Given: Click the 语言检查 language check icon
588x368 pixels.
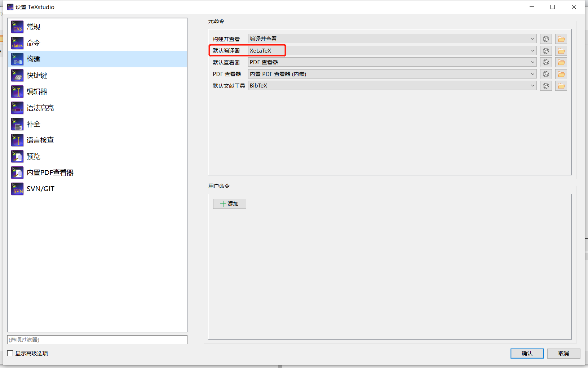Looking at the screenshot, I should (17, 140).
